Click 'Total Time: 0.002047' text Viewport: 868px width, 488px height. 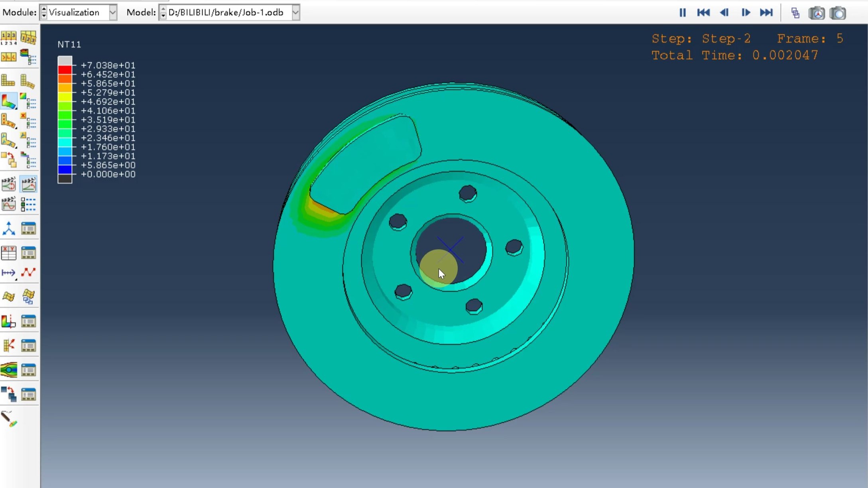click(735, 55)
